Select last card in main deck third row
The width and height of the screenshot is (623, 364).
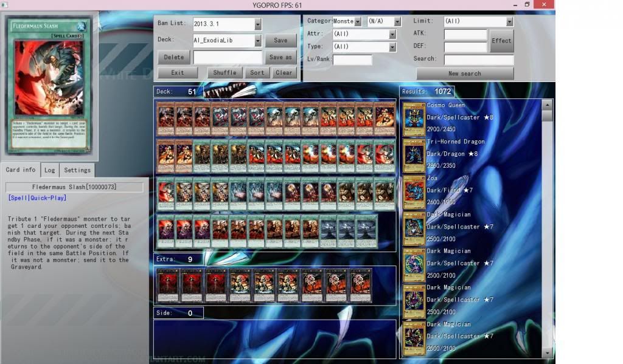pos(385,194)
